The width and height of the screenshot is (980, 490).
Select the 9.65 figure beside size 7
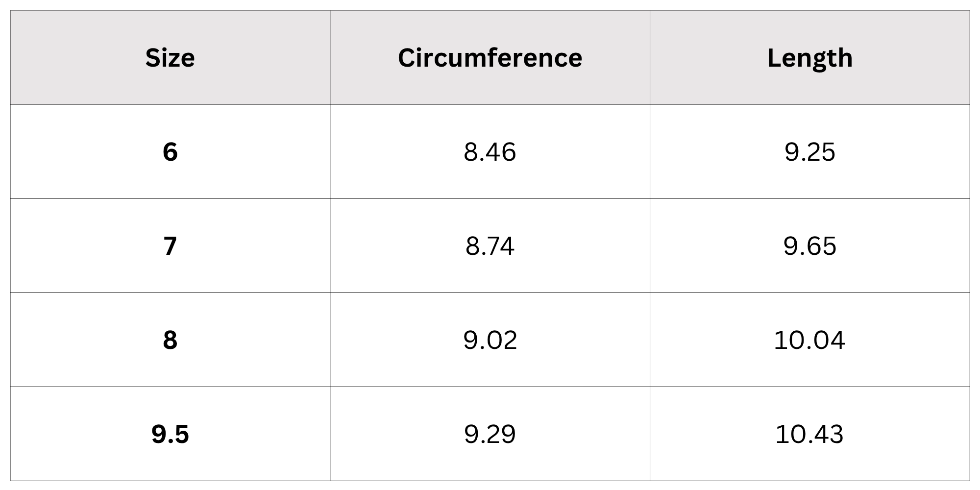810,245
